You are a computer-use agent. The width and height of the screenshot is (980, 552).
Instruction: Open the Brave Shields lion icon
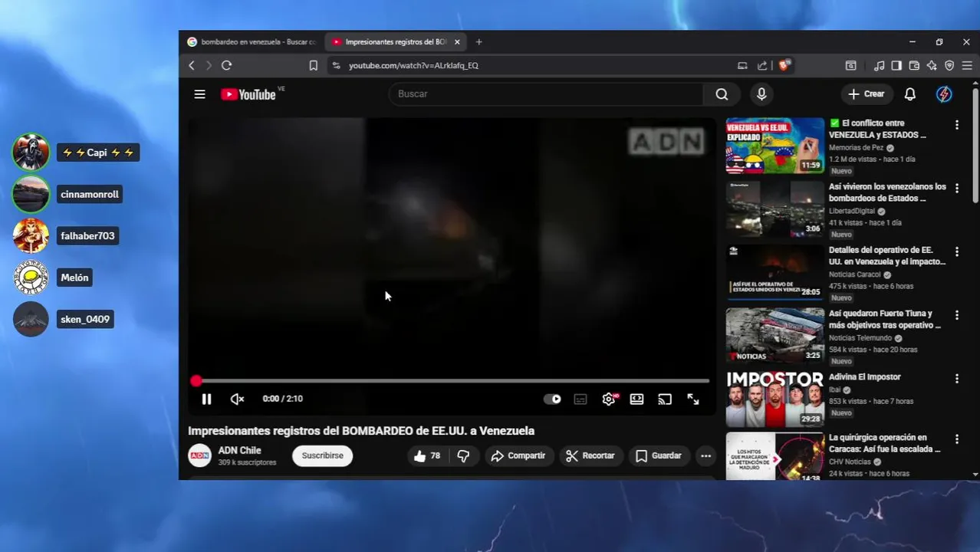coord(784,65)
